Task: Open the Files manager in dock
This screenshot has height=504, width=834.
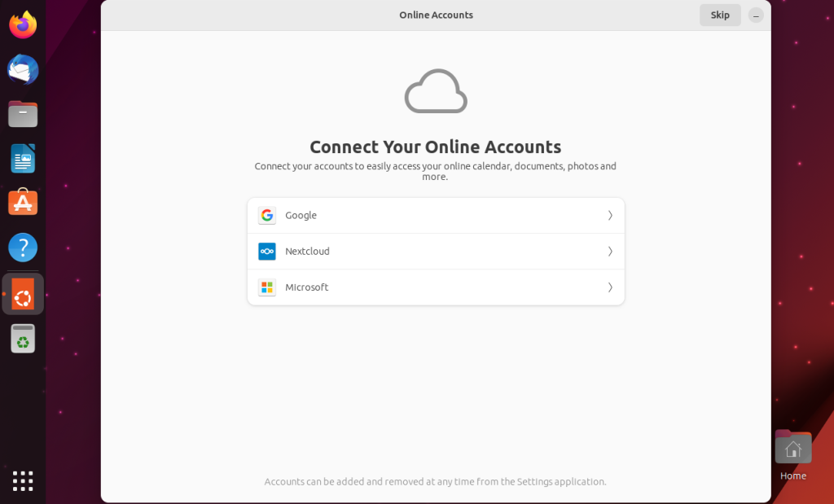Action: [23, 114]
